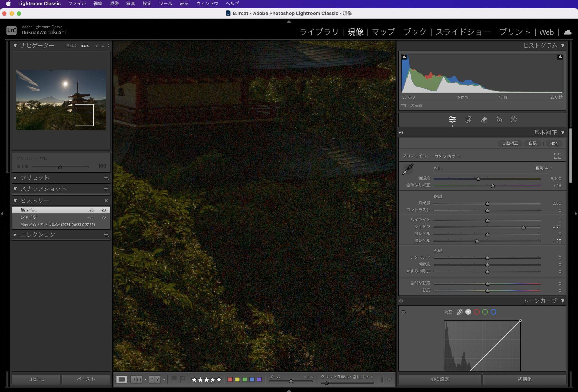Click the シャドウ slider handle
The height and width of the screenshot is (392, 578).
click(x=523, y=227)
